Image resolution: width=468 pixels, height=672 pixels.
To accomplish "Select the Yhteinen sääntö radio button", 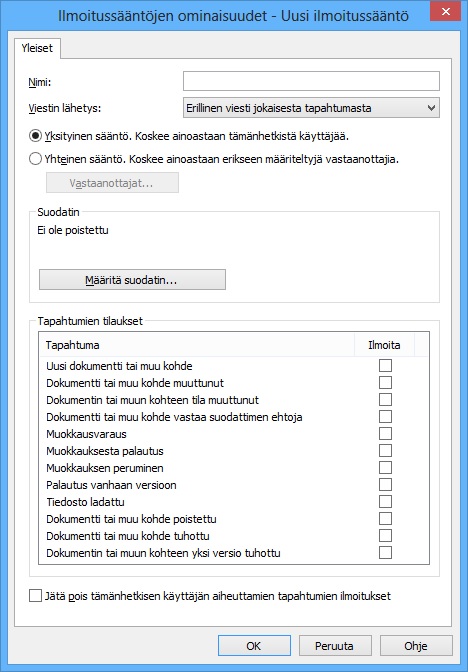I will [35, 159].
